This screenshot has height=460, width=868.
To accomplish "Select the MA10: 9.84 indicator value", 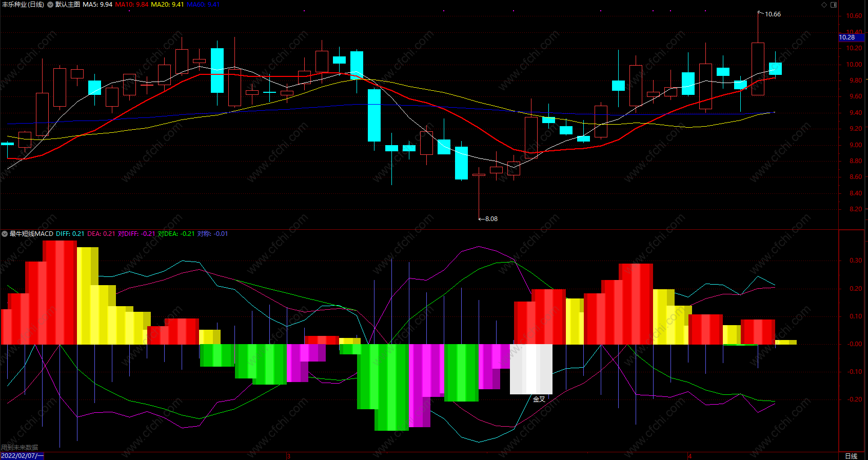I will pyautogui.click(x=132, y=5).
